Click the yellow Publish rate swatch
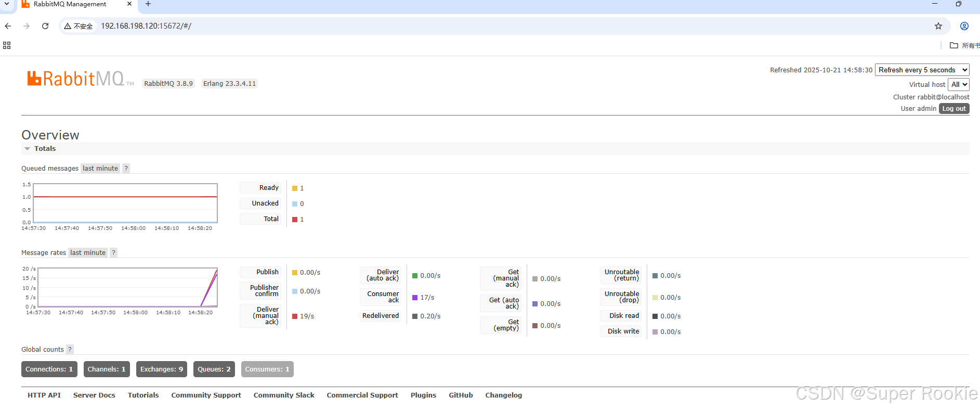 (x=295, y=273)
